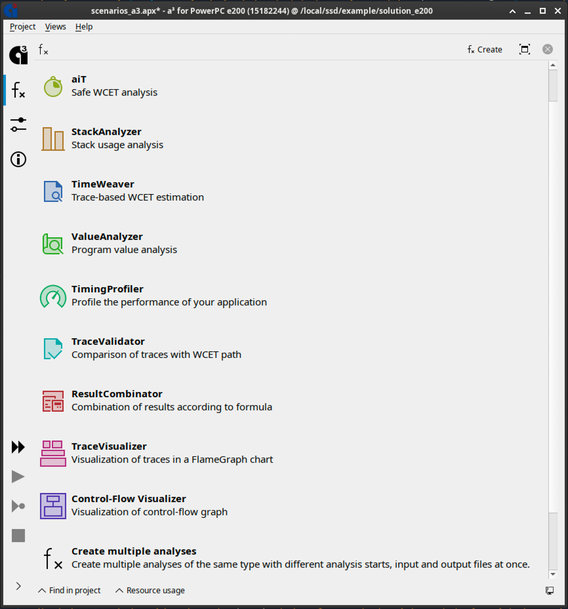Stop analysis with the square icon
This screenshot has width=568, height=609.
[18, 536]
